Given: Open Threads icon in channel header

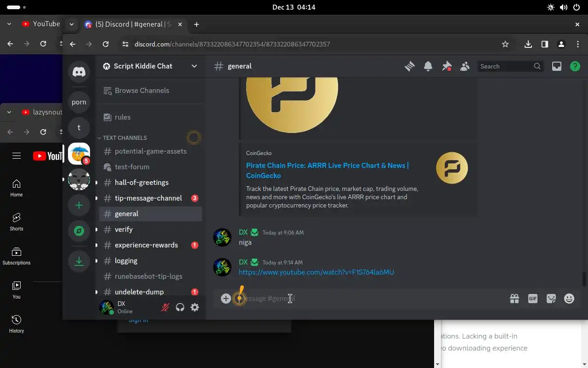Looking at the screenshot, I should tap(410, 66).
